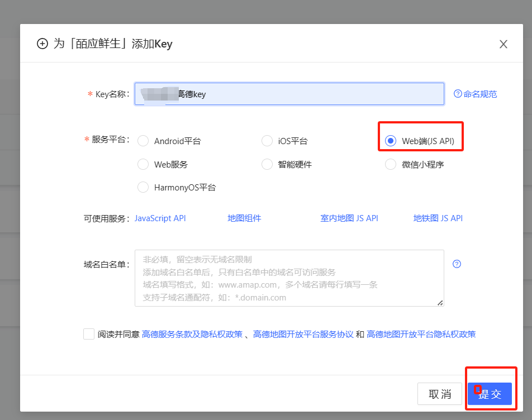Open the 室内地图 JS API link

(x=349, y=218)
